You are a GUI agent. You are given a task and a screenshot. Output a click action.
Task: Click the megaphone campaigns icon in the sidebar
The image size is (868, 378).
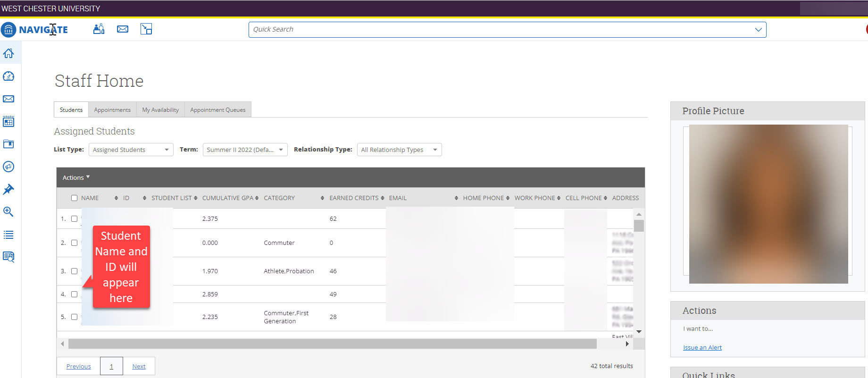point(8,167)
